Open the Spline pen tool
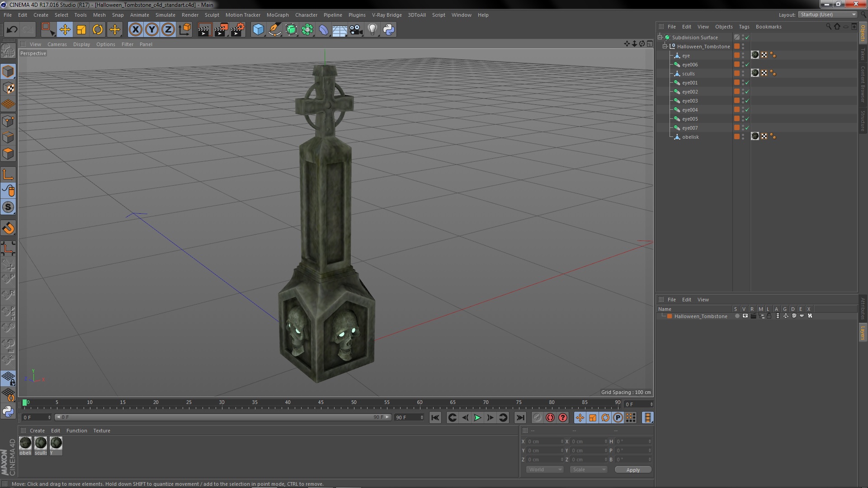 (x=274, y=30)
